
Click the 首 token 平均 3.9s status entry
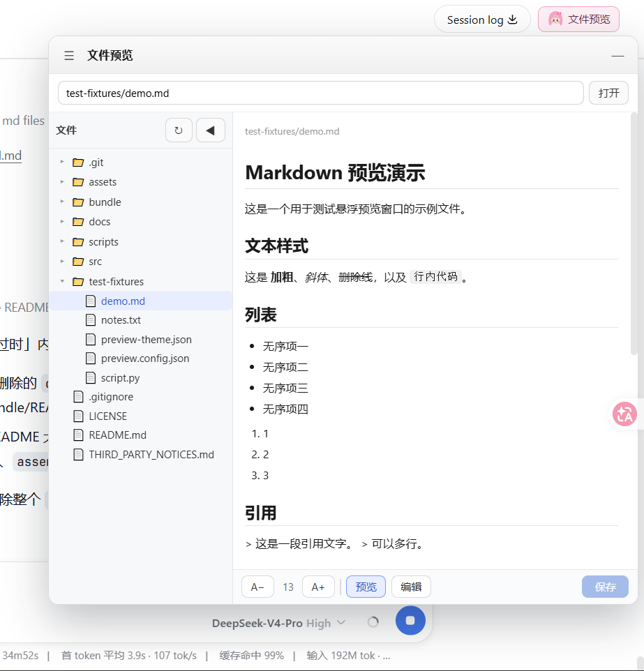click(x=129, y=655)
